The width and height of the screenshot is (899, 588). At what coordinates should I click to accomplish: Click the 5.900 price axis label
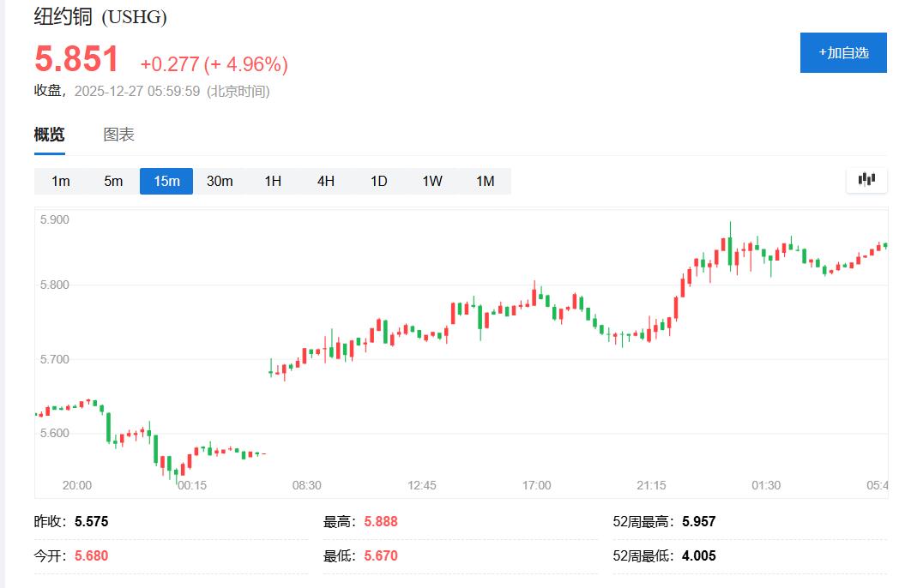coord(55,219)
